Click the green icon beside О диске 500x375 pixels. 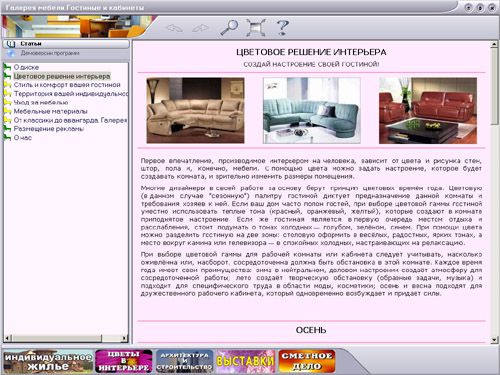[7, 68]
